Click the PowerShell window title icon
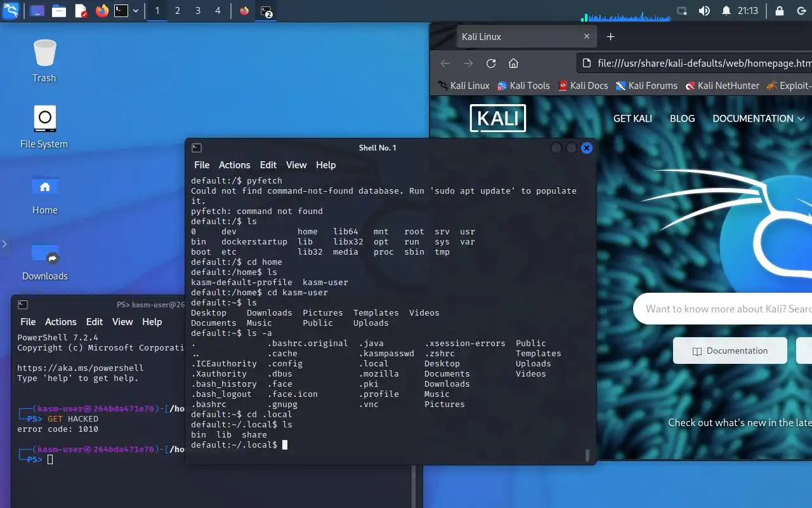This screenshot has width=812, height=508. (x=23, y=305)
